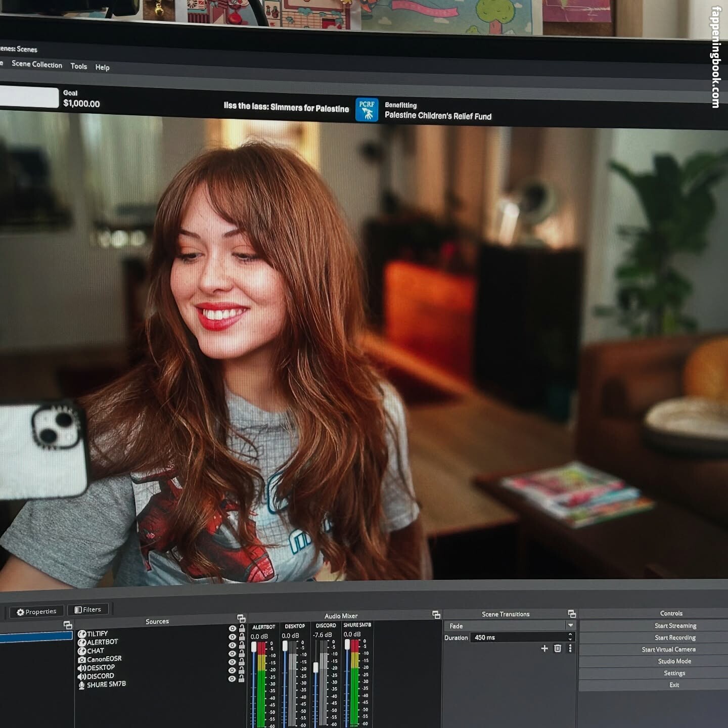Float the Scene Transitions dock
728x728 pixels.
[x=572, y=614]
